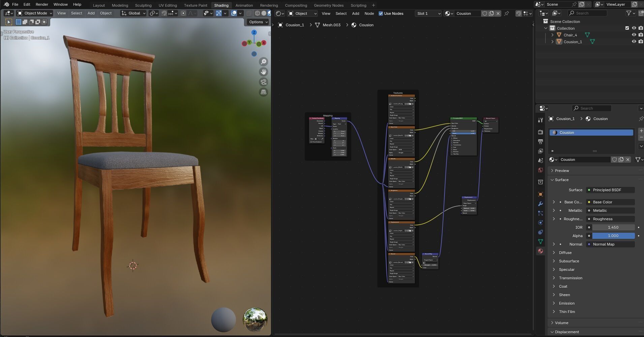Toggle proportional editing in viewport header

point(183,13)
